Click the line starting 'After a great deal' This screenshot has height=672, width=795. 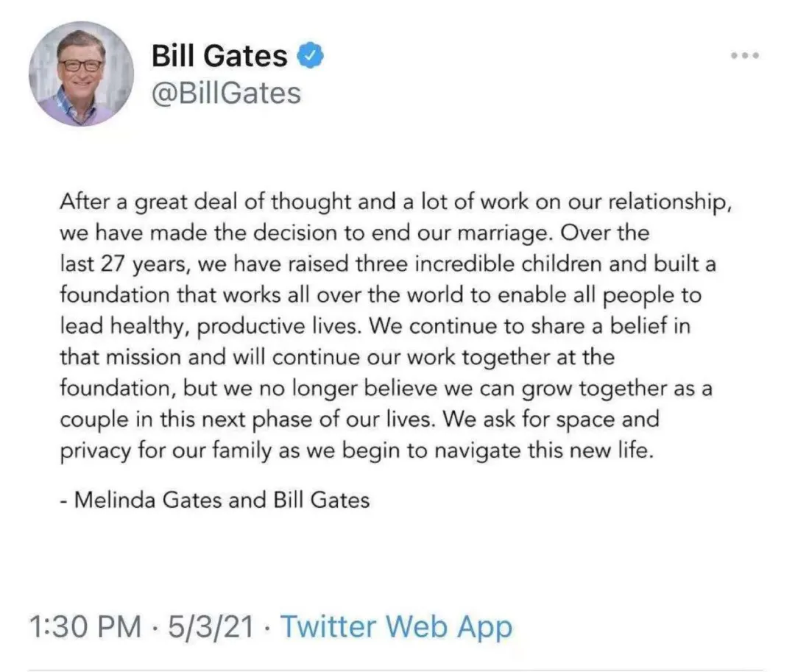(x=395, y=202)
